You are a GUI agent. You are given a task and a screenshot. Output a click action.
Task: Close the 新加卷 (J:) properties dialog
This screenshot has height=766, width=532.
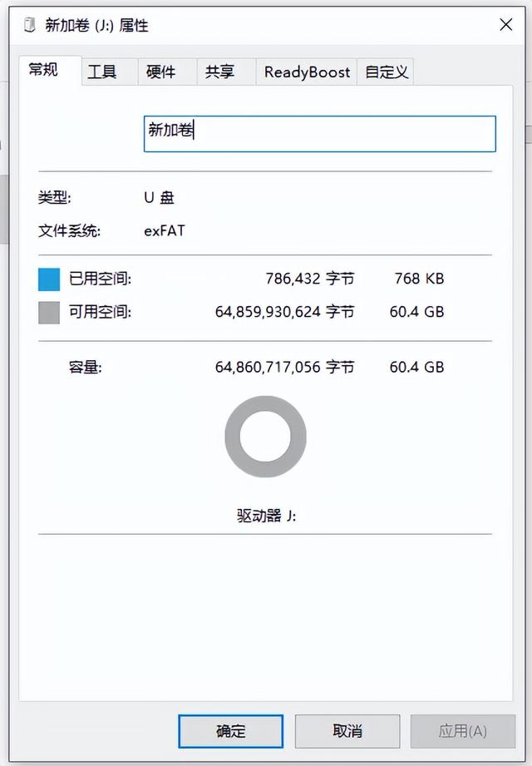506,24
